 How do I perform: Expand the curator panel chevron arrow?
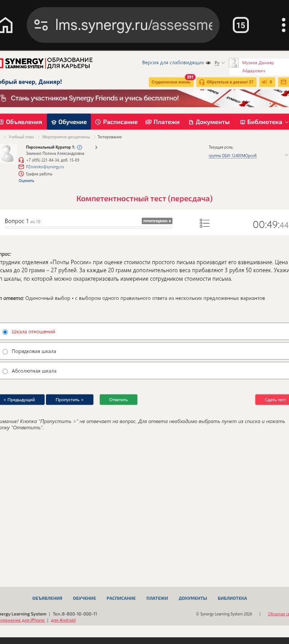point(96,147)
